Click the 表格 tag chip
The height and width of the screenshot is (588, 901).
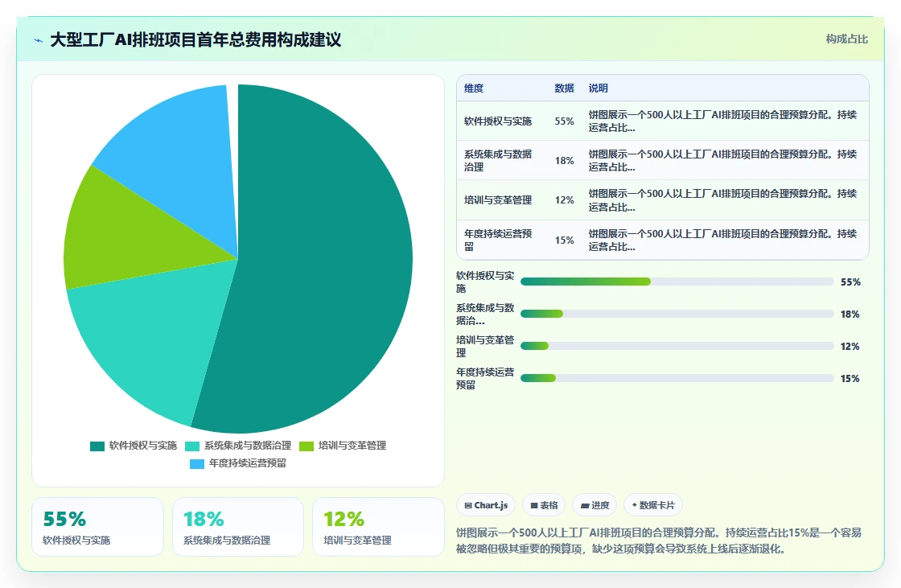[x=544, y=505]
